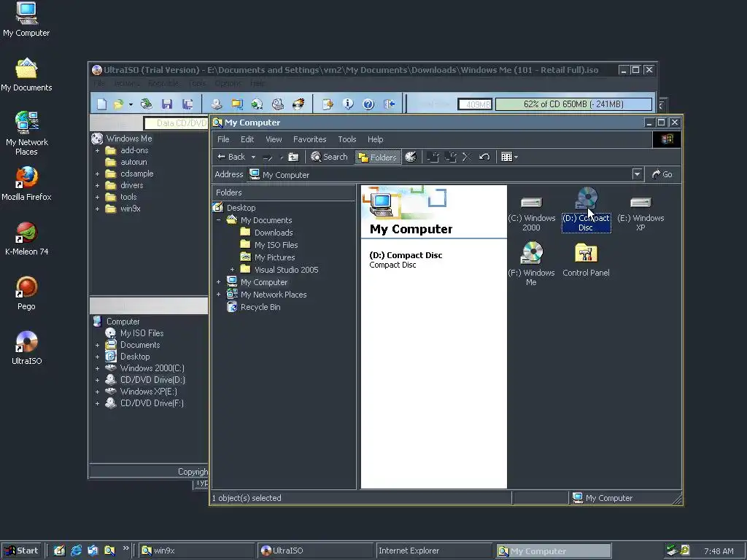Click the 409MB total size field in UltraISO
The width and height of the screenshot is (747, 560).
pos(475,104)
